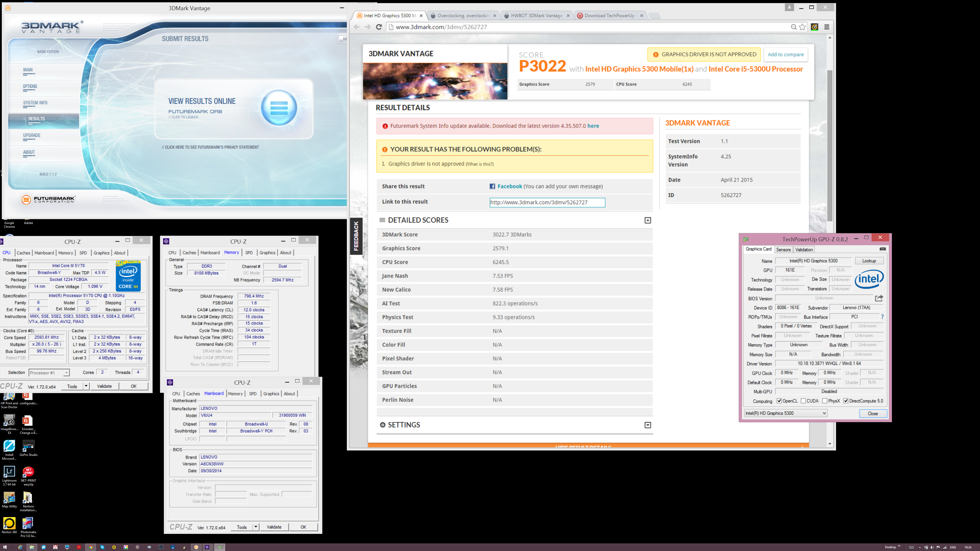This screenshot has height=551, width=980.
Task: Select System Info in 3DMark Vantage sidebar
Action: pos(35,103)
